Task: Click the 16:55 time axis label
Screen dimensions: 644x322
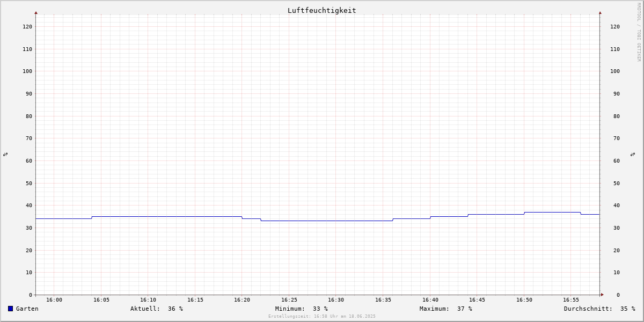Action: (x=571, y=300)
